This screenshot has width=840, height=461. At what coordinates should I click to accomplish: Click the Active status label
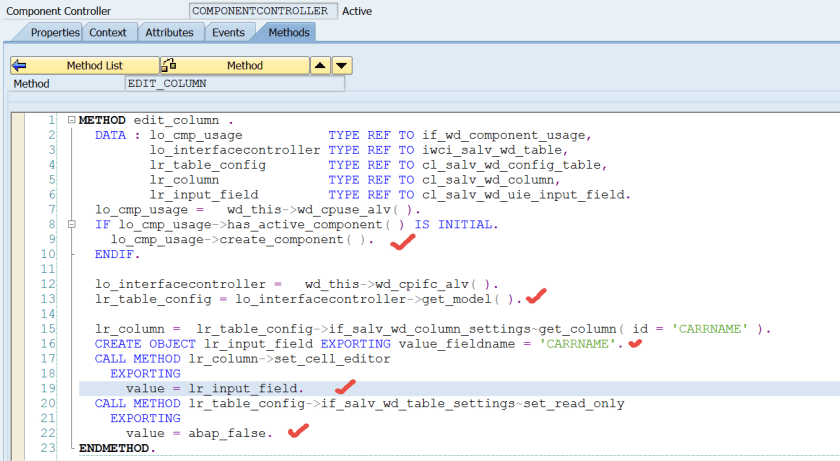click(x=357, y=11)
